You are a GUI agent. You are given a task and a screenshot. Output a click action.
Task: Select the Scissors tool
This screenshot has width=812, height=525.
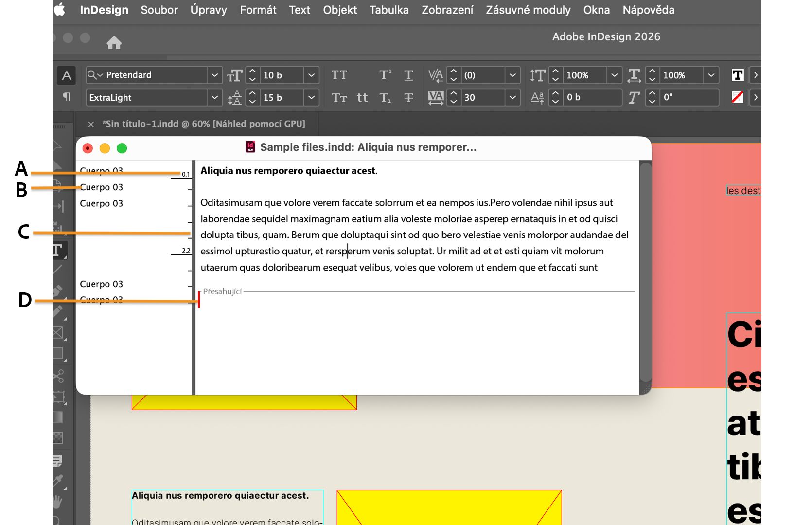(58, 376)
